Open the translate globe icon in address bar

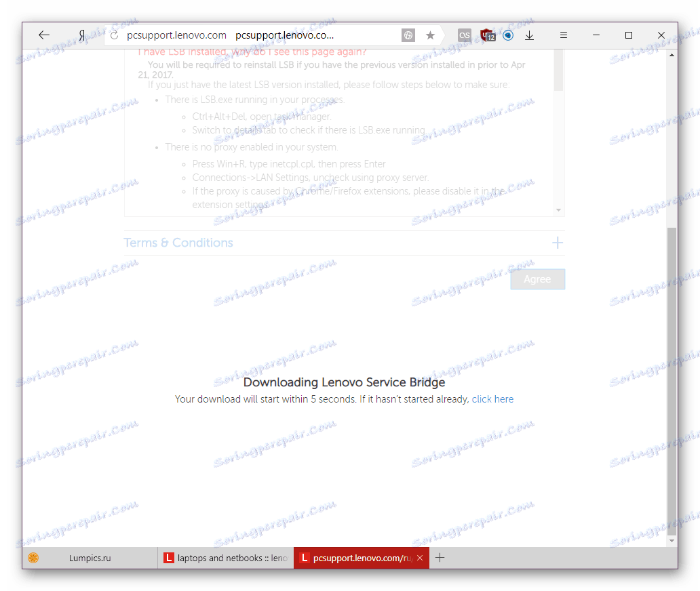click(x=408, y=35)
